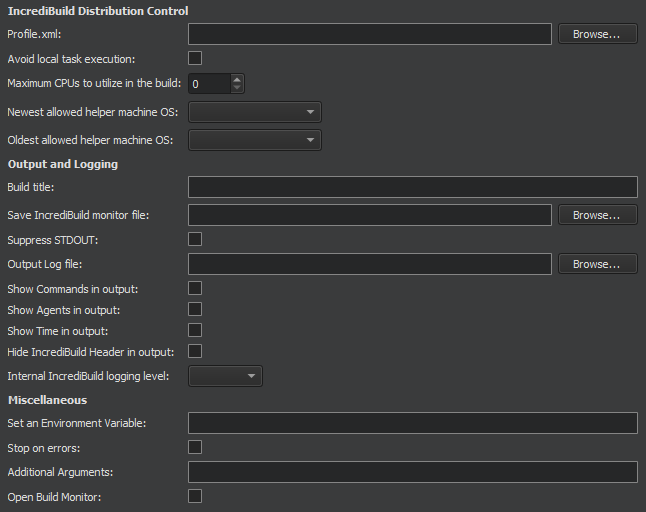Click Browse button for Output Log file
The image size is (646, 512).
coord(597,264)
